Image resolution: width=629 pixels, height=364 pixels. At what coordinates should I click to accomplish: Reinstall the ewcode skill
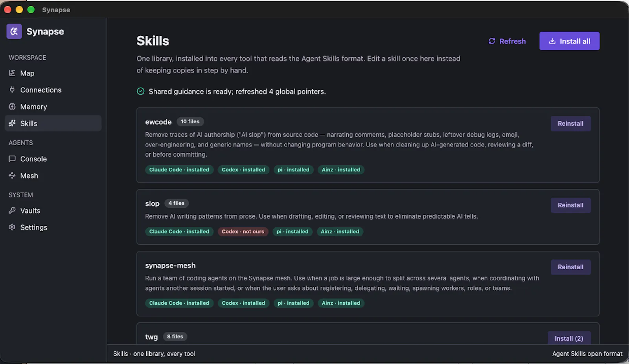click(570, 123)
